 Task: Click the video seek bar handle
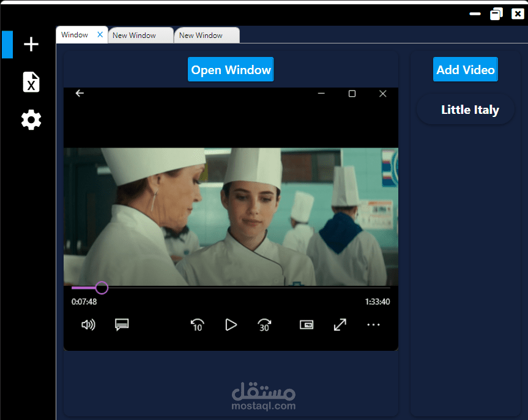pos(102,288)
